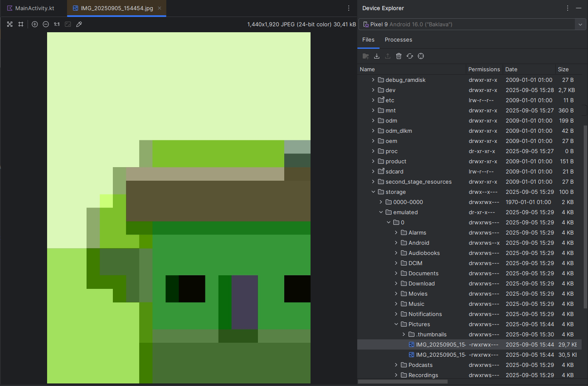Select the second IMG_20250905 file, 30,5 KB
Viewport: 588px width, 386px height.
469,355
